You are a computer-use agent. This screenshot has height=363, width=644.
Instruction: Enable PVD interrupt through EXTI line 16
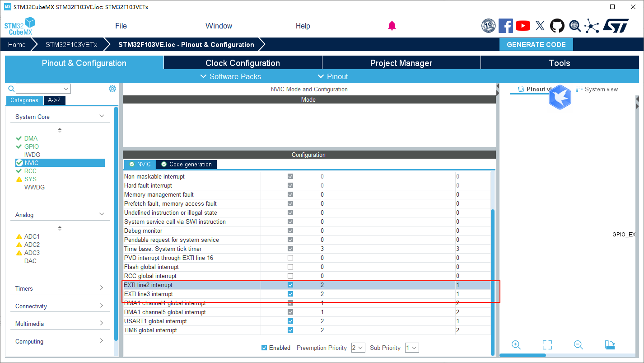[290, 258]
